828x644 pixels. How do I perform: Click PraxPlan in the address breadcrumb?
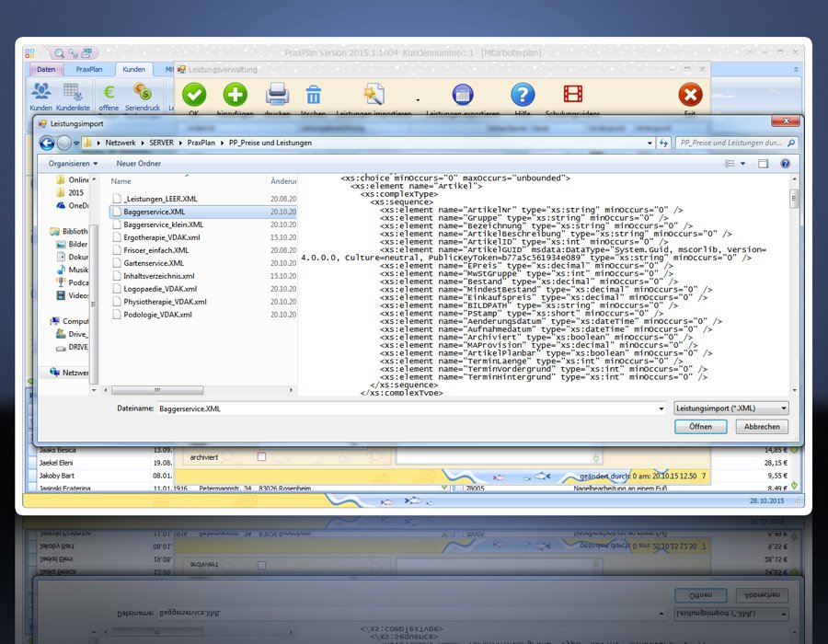coord(201,143)
